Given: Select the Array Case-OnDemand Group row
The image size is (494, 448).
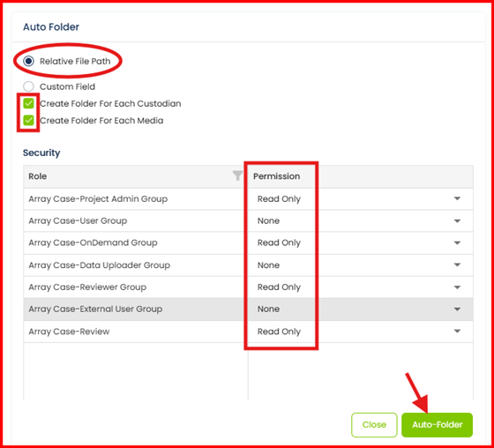Looking at the screenshot, I should click(248, 243).
